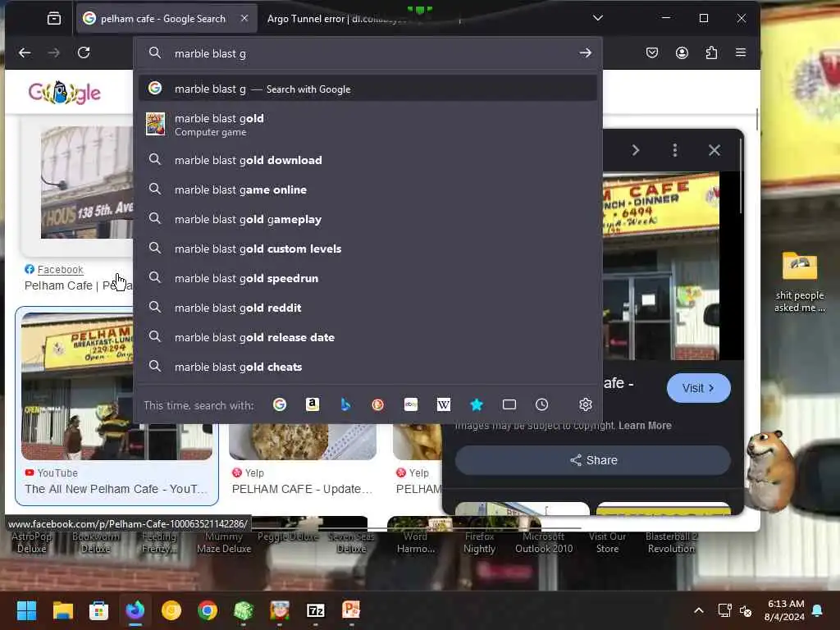Click the Visit button
The height and width of the screenshot is (630, 840).
[x=698, y=388]
